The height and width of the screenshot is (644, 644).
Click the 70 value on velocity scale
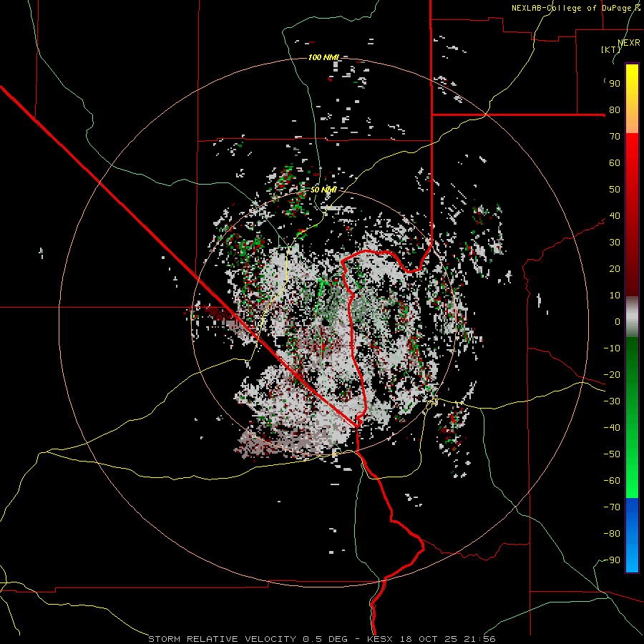[615, 137]
